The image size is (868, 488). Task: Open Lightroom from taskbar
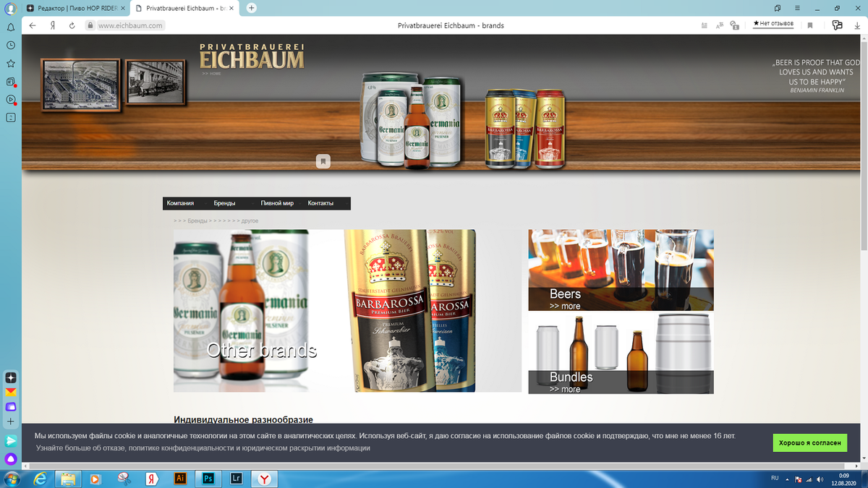pos(236,479)
